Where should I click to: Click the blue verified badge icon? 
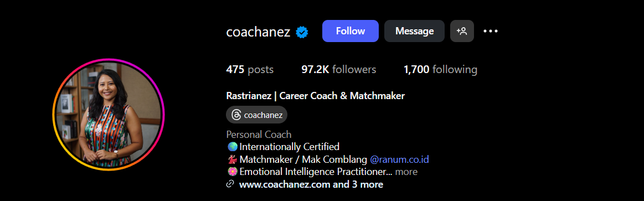click(302, 32)
